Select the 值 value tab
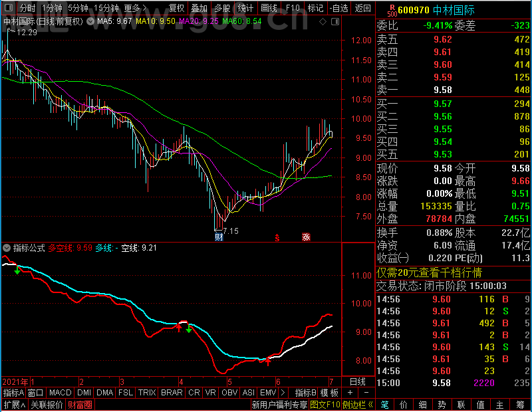 point(480,405)
